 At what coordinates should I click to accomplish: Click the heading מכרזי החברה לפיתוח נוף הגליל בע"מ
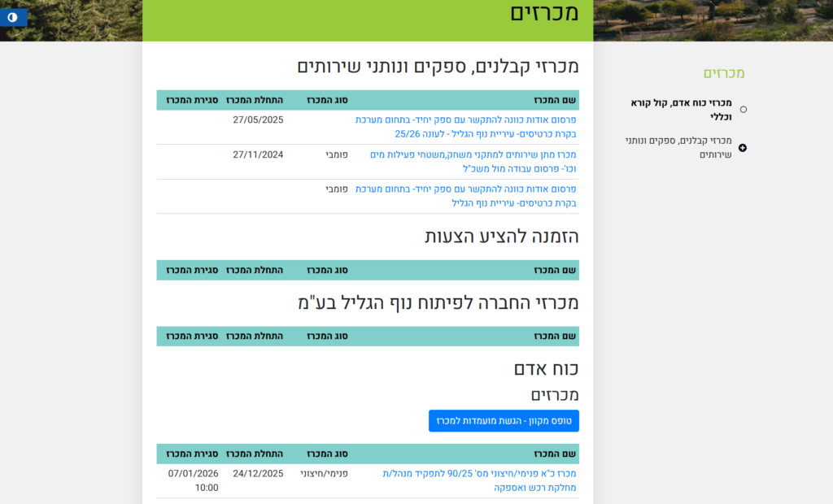pos(438,302)
